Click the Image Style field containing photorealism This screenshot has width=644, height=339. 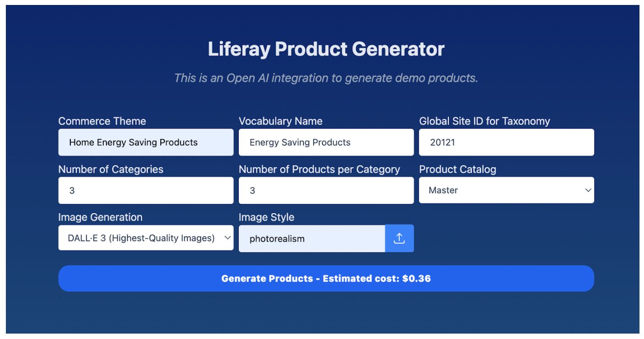pyautogui.click(x=311, y=239)
